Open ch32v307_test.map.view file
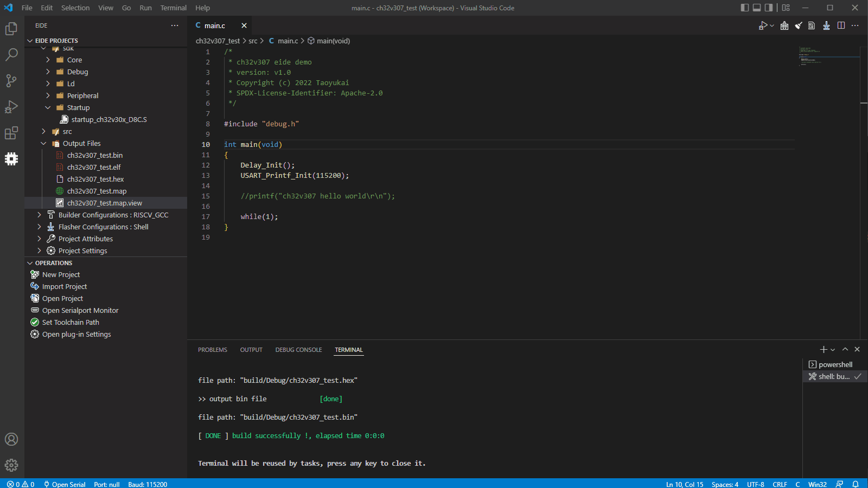The image size is (868, 488). (106, 203)
